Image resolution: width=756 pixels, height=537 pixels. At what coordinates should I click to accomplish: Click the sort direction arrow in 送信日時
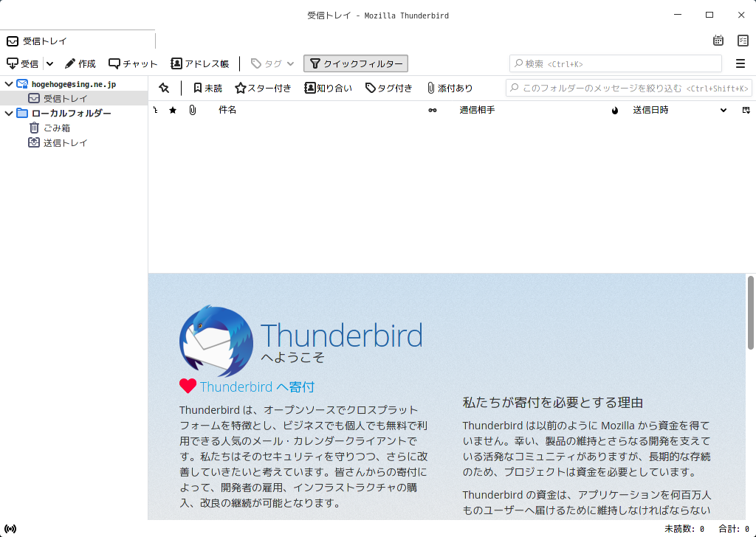pos(724,111)
